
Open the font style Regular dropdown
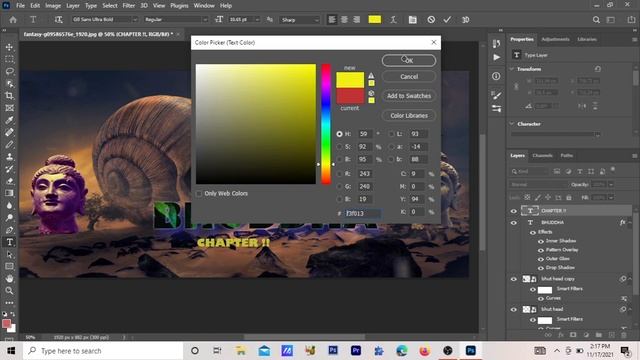pos(205,20)
